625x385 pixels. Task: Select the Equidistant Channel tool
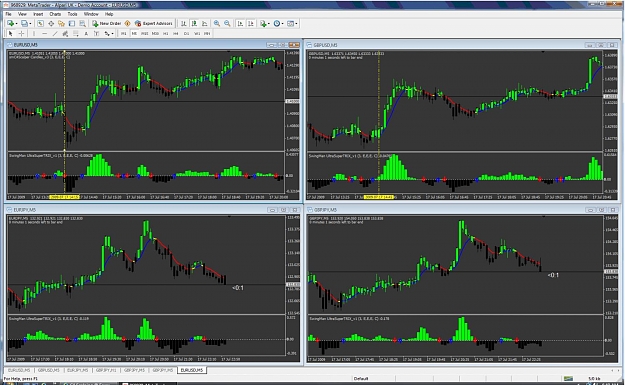[x=65, y=33]
